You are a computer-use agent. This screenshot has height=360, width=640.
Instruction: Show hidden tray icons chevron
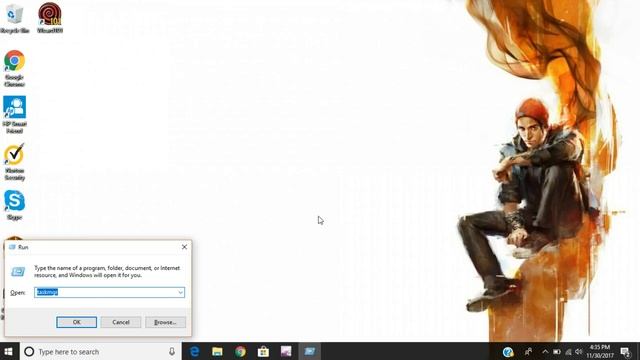(545, 351)
